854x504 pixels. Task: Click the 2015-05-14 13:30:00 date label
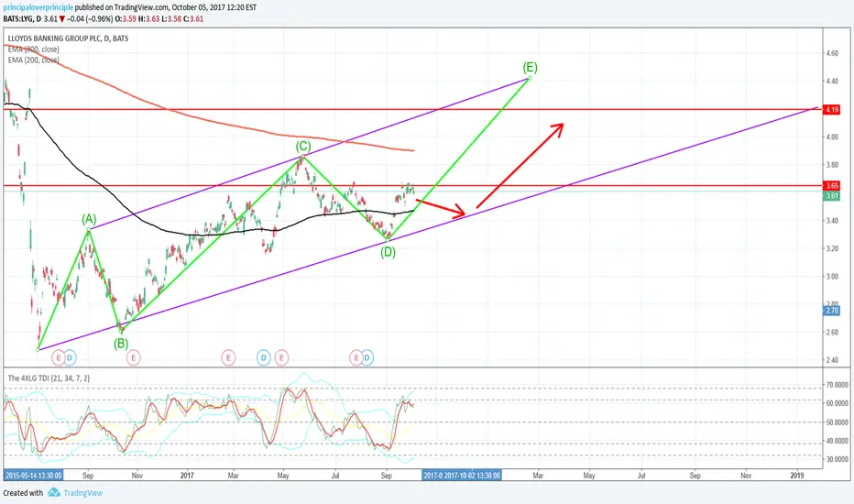pos(33,475)
